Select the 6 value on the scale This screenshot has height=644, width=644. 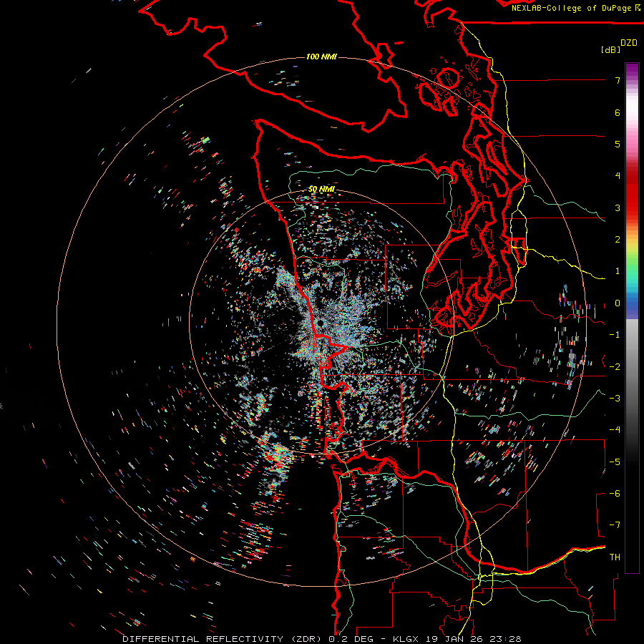click(x=618, y=112)
